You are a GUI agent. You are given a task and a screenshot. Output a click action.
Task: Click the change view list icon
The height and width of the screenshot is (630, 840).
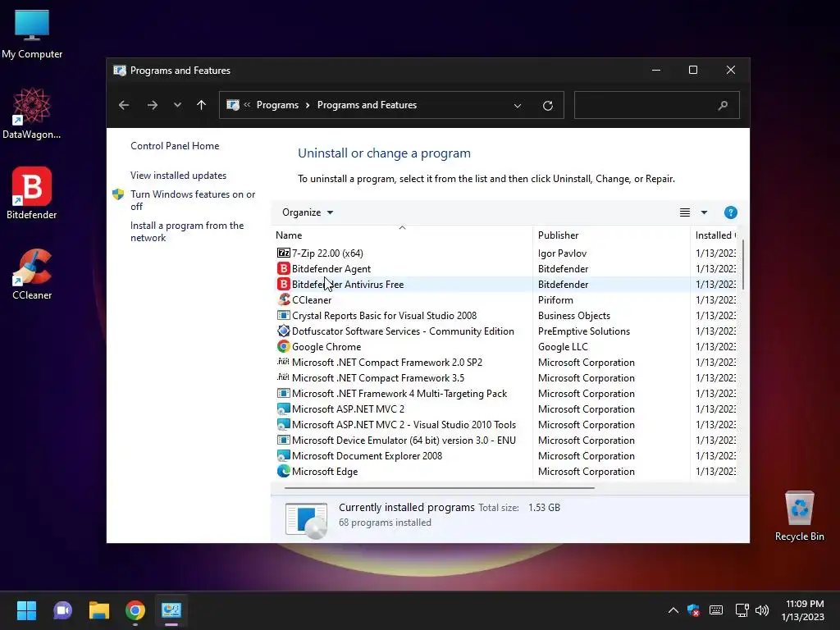point(685,212)
